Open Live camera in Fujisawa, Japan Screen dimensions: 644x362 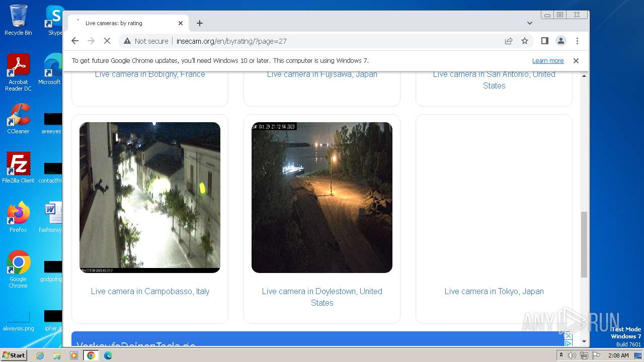pyautogui.click(x=322, y=74)
